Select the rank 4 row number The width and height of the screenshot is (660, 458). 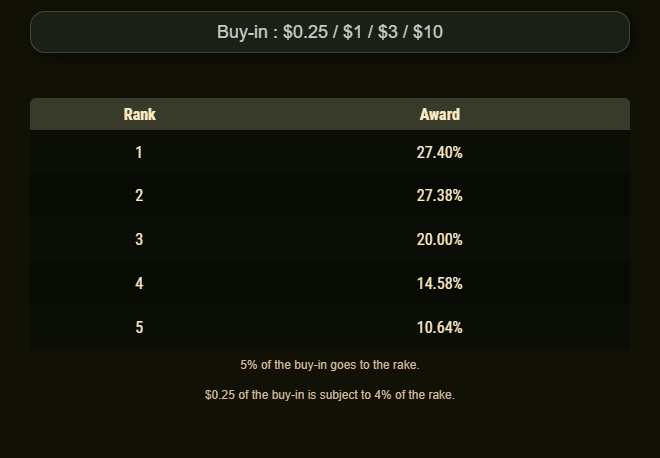(x=139, y=283)
